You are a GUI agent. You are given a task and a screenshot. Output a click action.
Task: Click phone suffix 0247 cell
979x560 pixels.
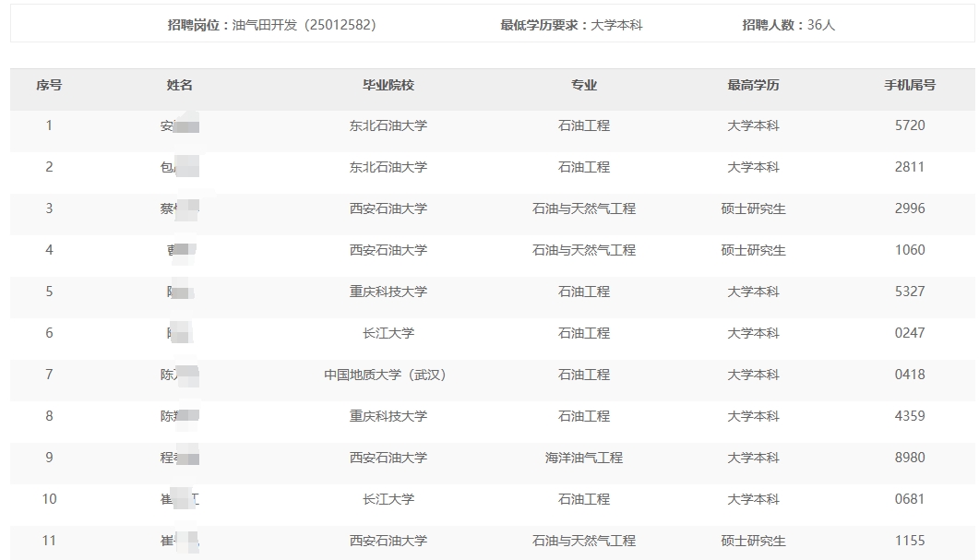(909, 333)
